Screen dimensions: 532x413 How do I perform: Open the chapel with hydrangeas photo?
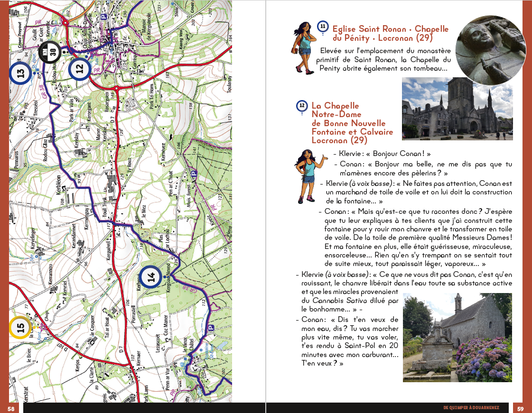click(457, 338)
